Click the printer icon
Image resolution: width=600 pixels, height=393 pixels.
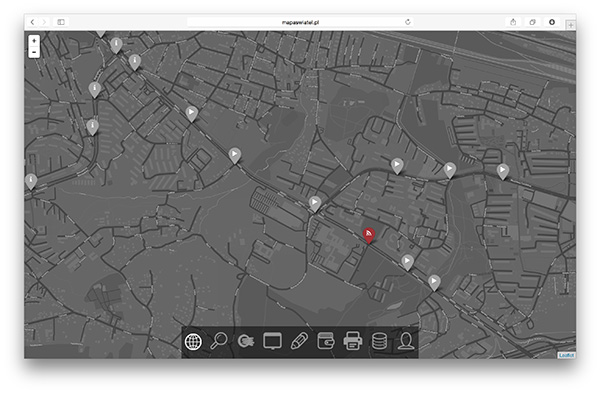pos(352,341)
